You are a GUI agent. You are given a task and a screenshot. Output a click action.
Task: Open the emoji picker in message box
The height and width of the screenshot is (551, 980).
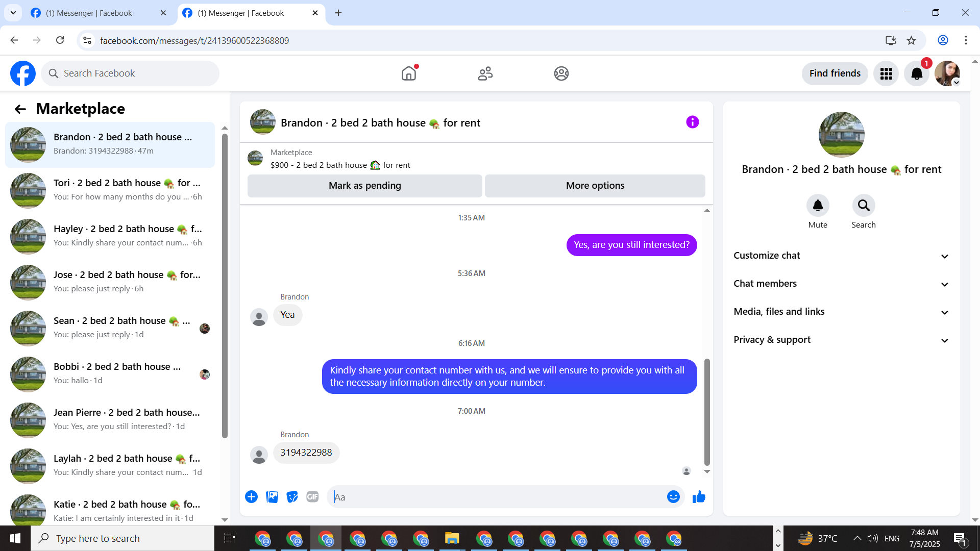pyautogui.click(x=673, y=497)
